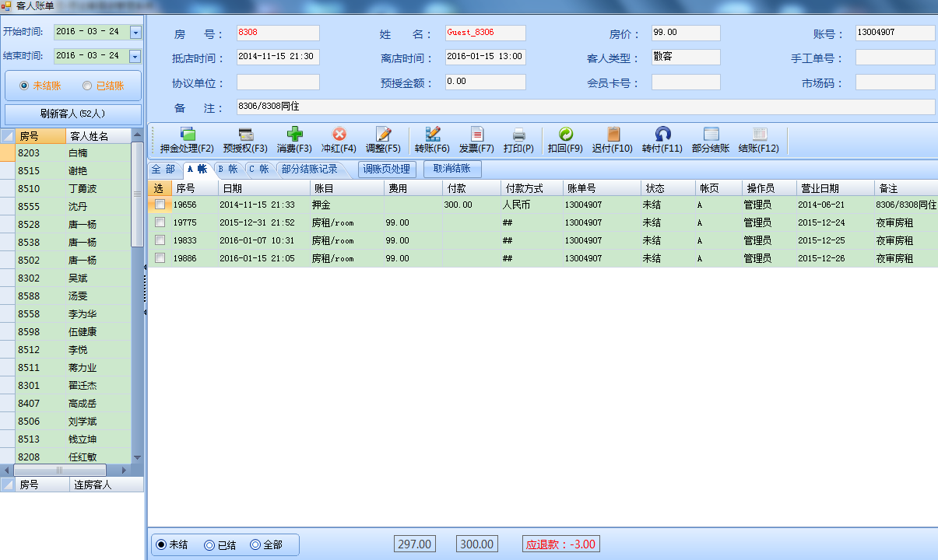
Task: Select the 已结账 radio option
Action: point(104,86)
